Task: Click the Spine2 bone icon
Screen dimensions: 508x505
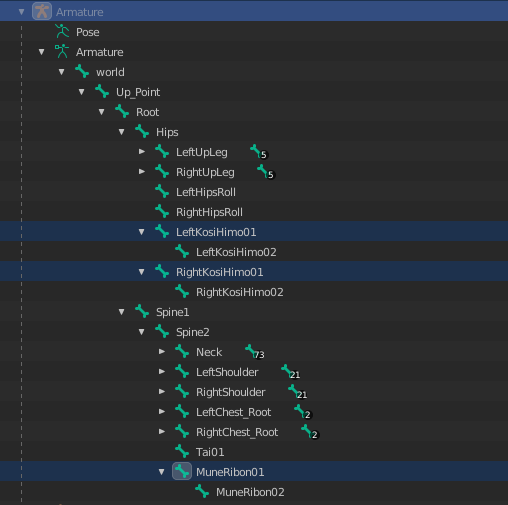Action: (x=162, y=332)
